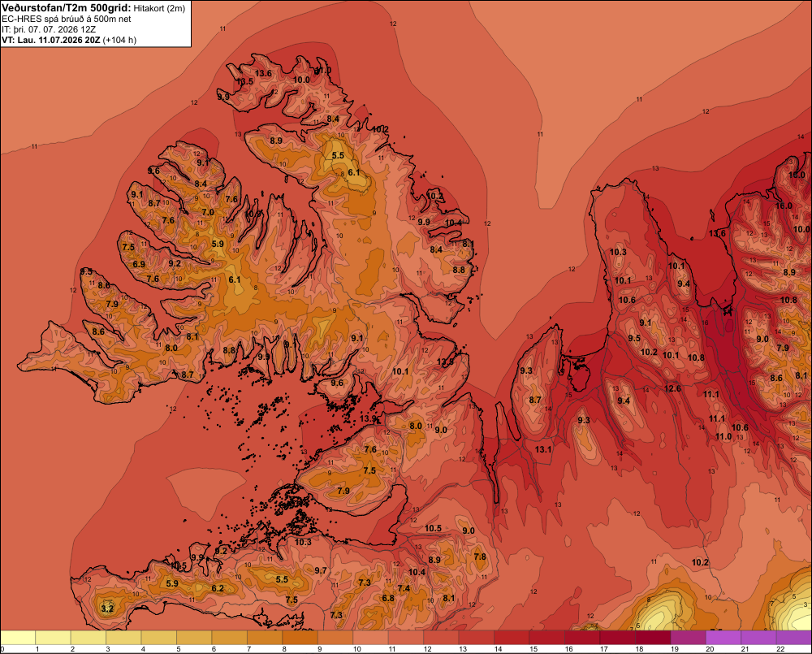Click the EC-HRES spá brúuð subtitle line
This screenshot has height=654, width=812.
(67, 19)
